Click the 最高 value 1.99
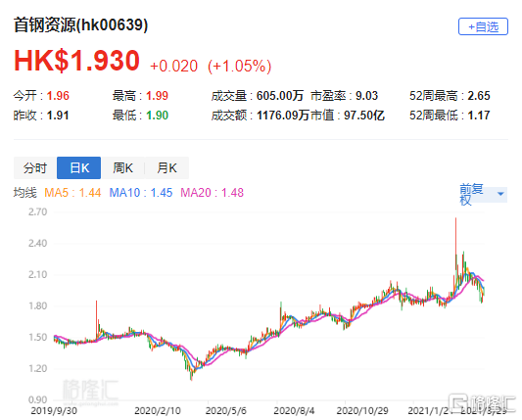 [157, 96]
